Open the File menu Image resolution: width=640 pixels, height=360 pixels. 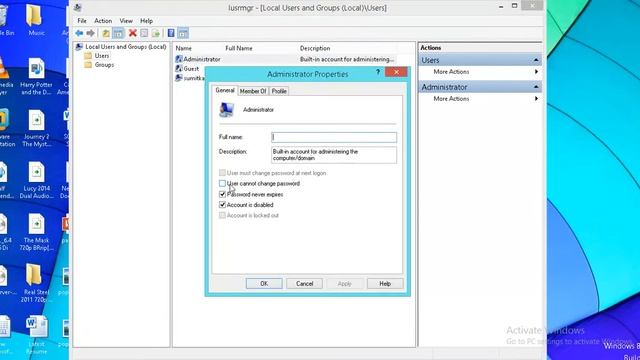(82, 20)
